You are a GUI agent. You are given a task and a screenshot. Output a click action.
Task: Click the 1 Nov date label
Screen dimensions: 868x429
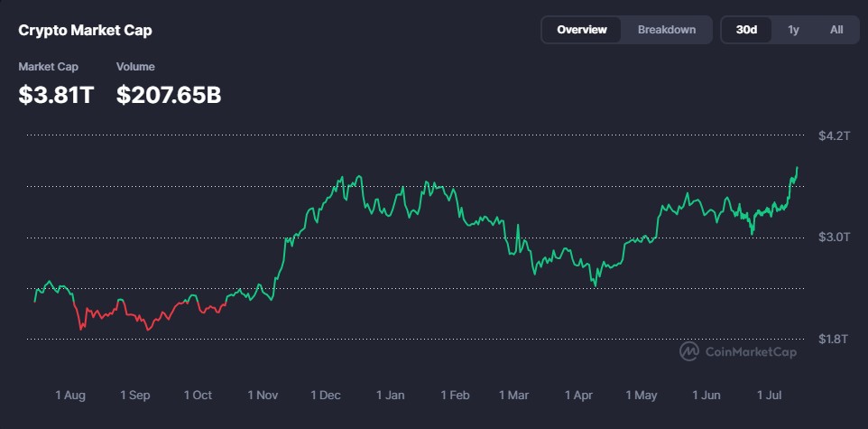[263, 396]
